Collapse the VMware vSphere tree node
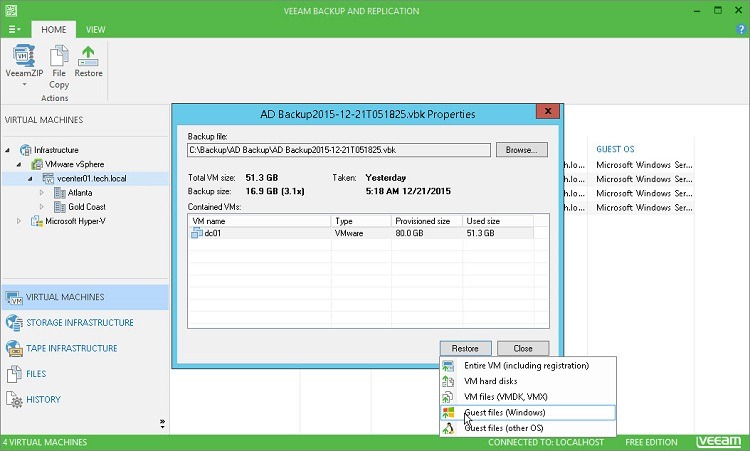 point(19,165)
